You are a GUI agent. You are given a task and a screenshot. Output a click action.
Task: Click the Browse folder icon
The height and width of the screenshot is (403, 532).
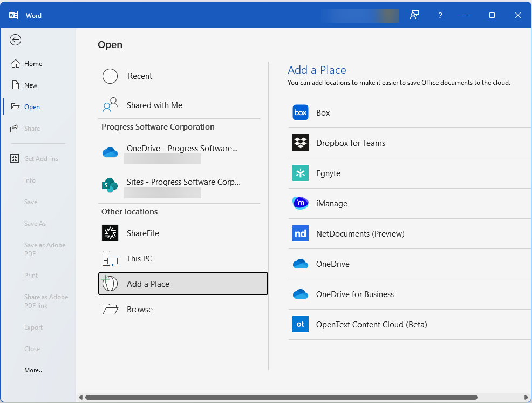(110, 309)
